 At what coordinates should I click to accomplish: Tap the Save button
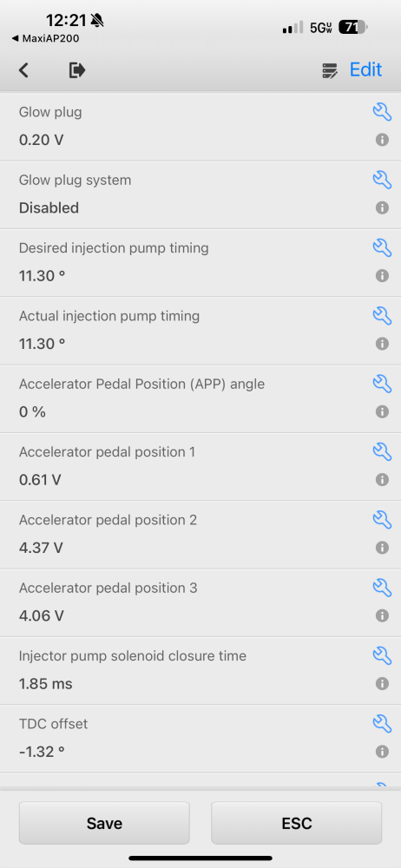pos(104,823)
